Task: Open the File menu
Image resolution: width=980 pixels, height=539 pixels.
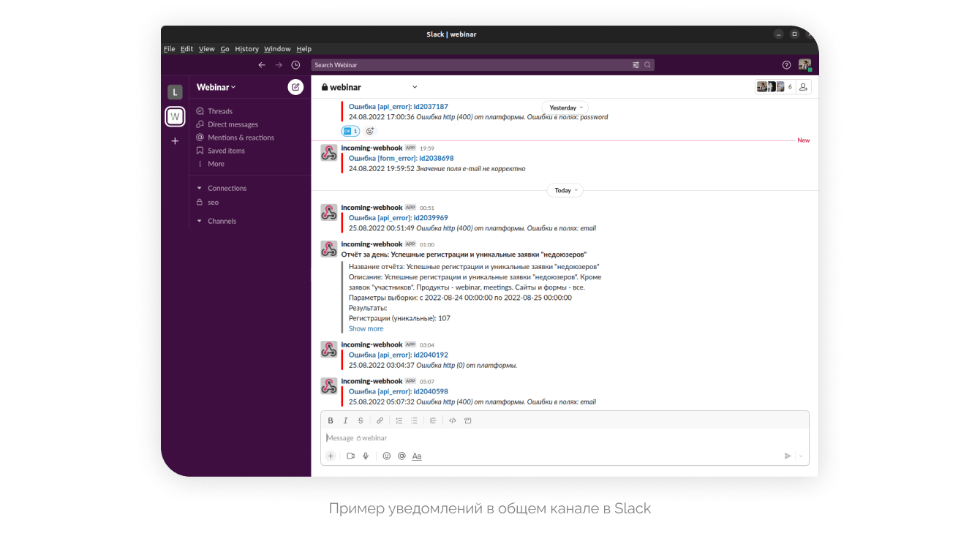Action: pos(170,49)
